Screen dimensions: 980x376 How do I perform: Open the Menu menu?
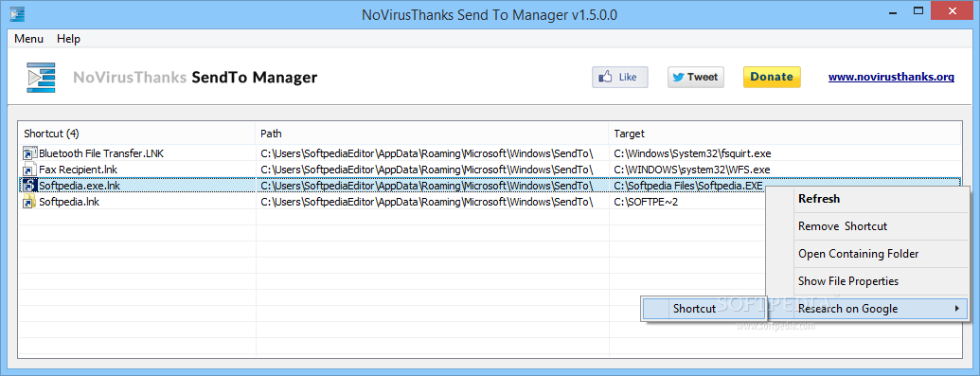pos(28,39)
